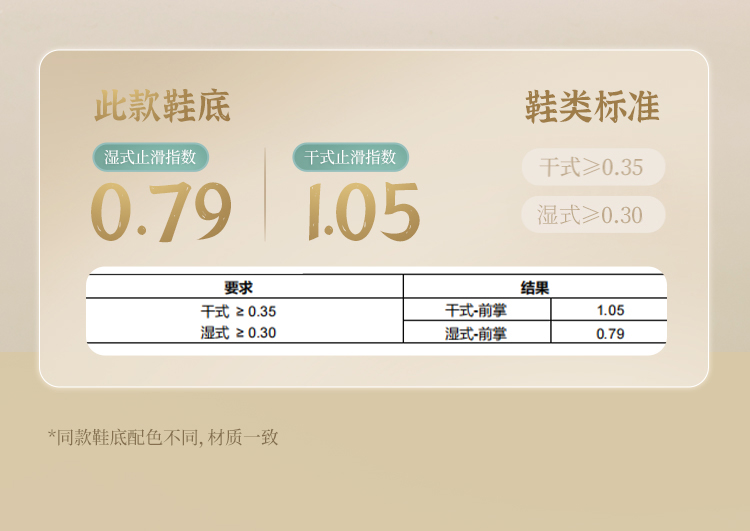Click the 干式≥0.35 standard pill
This screenshot has height=531, width=750.
[593, 167]
